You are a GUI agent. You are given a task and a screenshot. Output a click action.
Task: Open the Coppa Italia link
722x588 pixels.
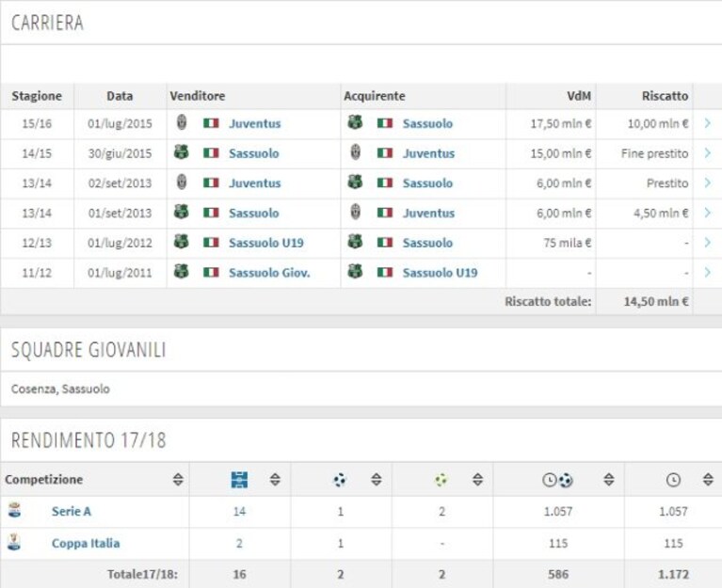[86, 543]
